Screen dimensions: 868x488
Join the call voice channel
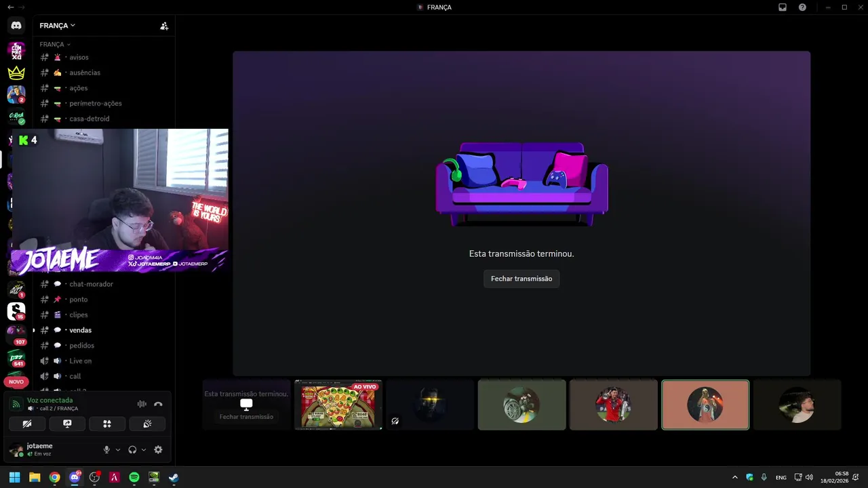tap(103, 376)
